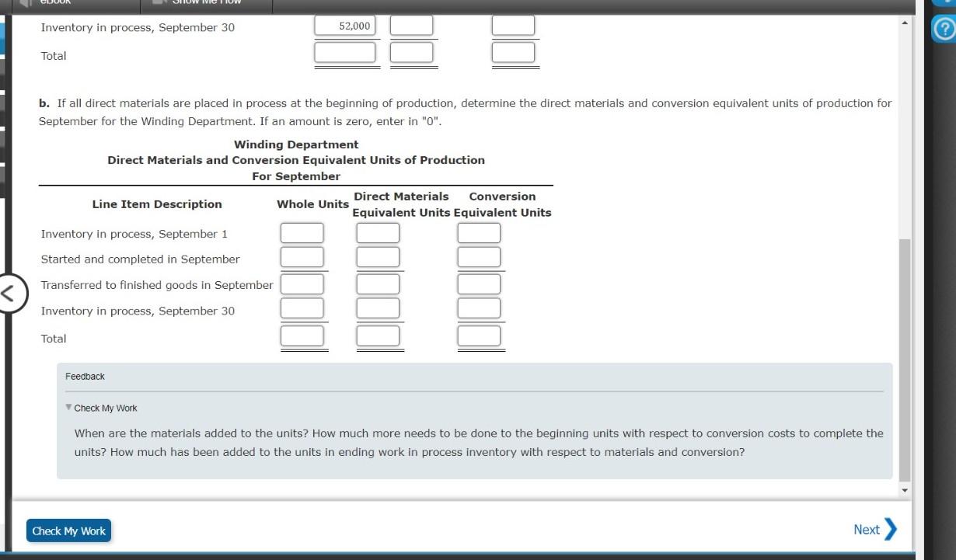Collapse the Check My Work disclosure triangle
The height and width of the screenshot is (560, 956).
[69, 408]
